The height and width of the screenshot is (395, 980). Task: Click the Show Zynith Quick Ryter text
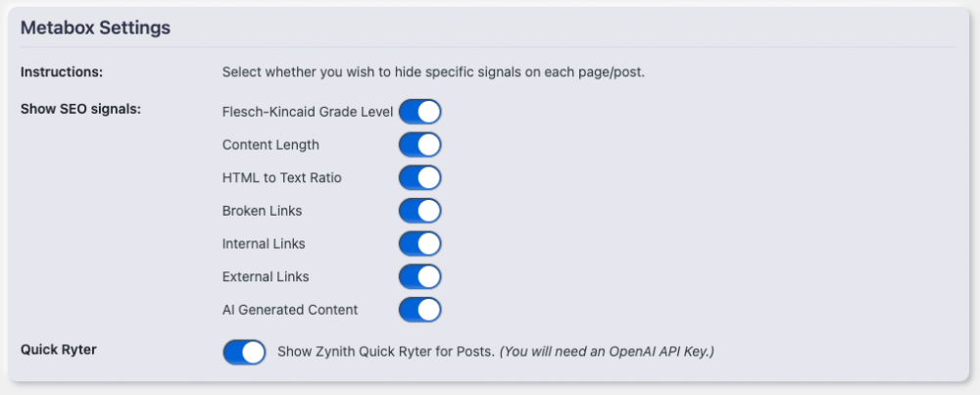click(386, 351)
